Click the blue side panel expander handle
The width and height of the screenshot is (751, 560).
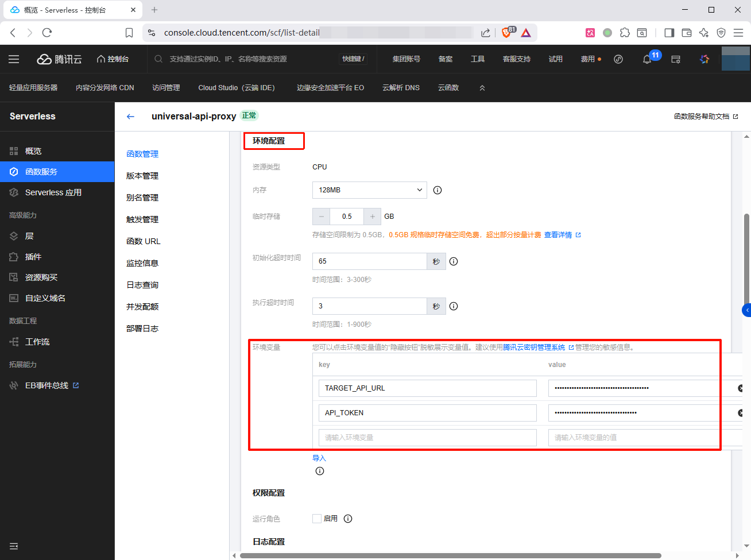coord(746,310)
